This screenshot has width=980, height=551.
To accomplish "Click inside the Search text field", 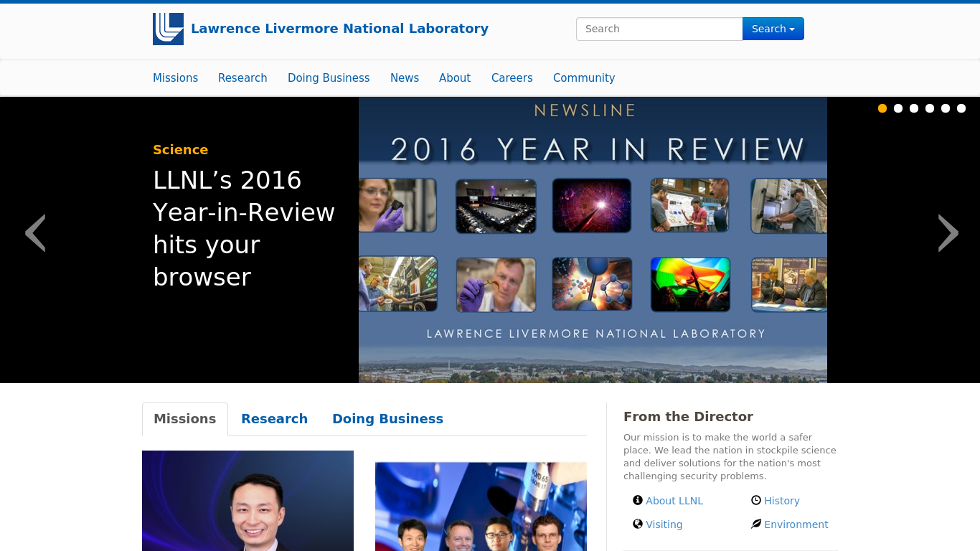I will click(659, 29).
